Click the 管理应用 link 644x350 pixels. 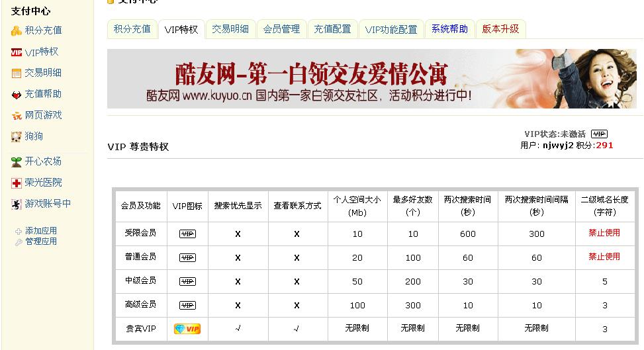[x=41, y=241]
